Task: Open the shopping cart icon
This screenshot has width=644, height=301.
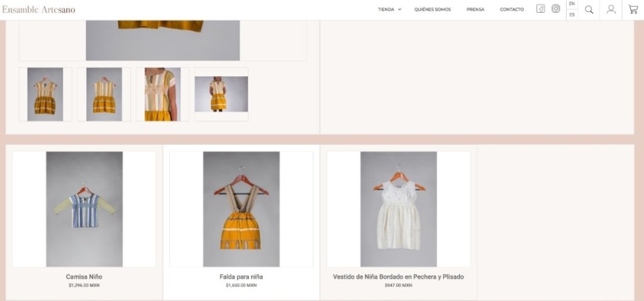Action: coord(633,9)
